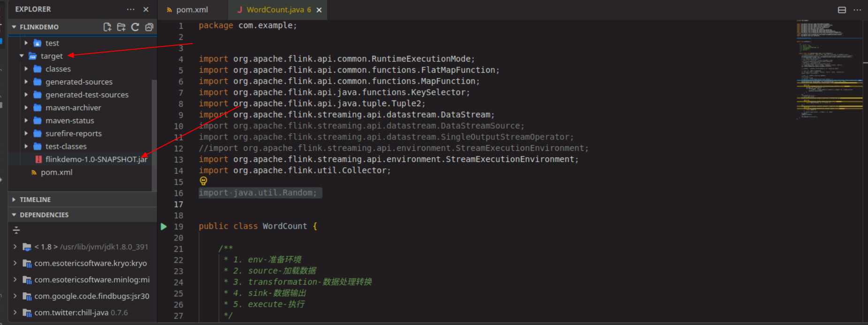Image resolution: width=868 pixels, height=325 pixels.
Task: Expand the maven-status folder
Action: tap(26, 121)
